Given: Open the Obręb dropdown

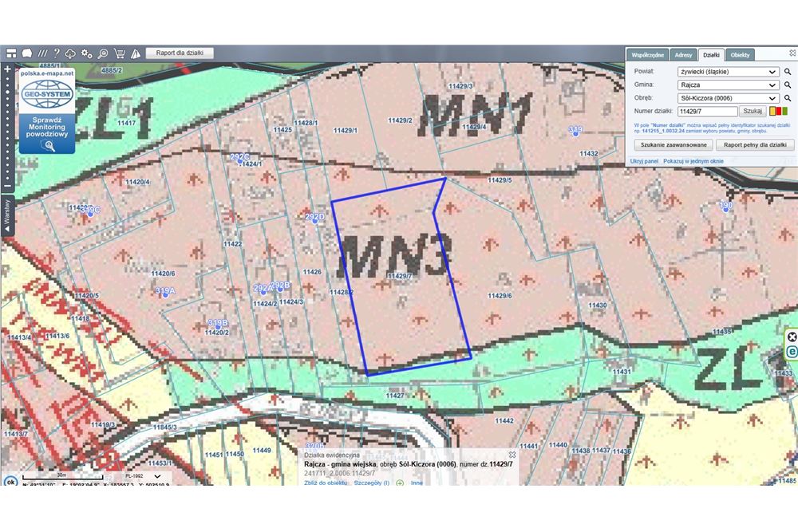Looking at the screenshot, I should (x=727, y=98).
